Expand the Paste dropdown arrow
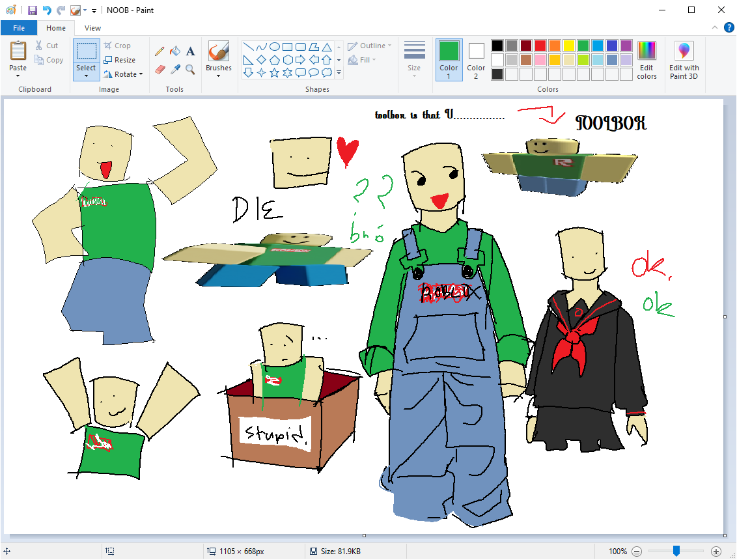The height and width of the screenshot is (560, 737). point(18,76)
